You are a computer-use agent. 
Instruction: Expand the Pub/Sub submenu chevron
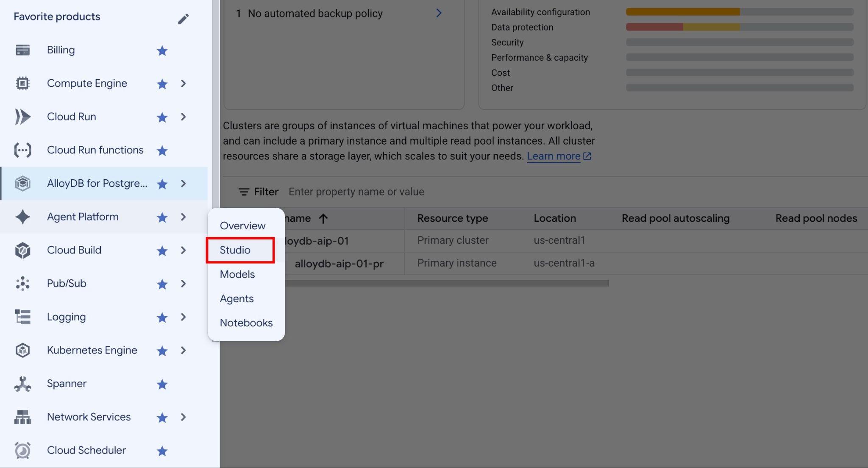click(x=183, y=284)
